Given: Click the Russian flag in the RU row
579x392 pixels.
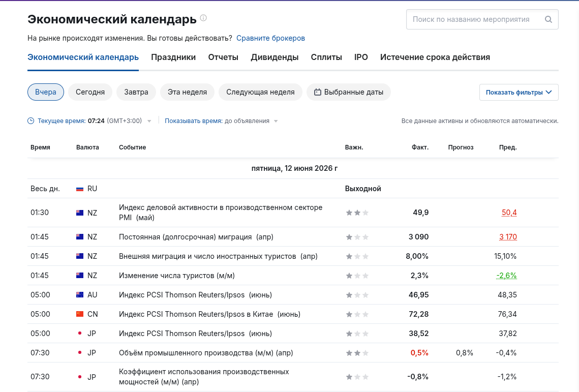Looking at the screenshot, I should click(80, 189).
